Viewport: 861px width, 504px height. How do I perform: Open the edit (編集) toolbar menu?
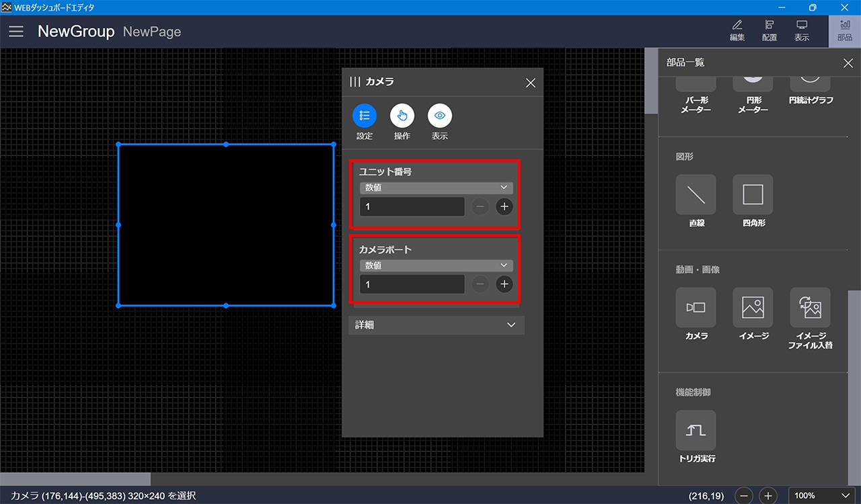(x=737, y=31)
